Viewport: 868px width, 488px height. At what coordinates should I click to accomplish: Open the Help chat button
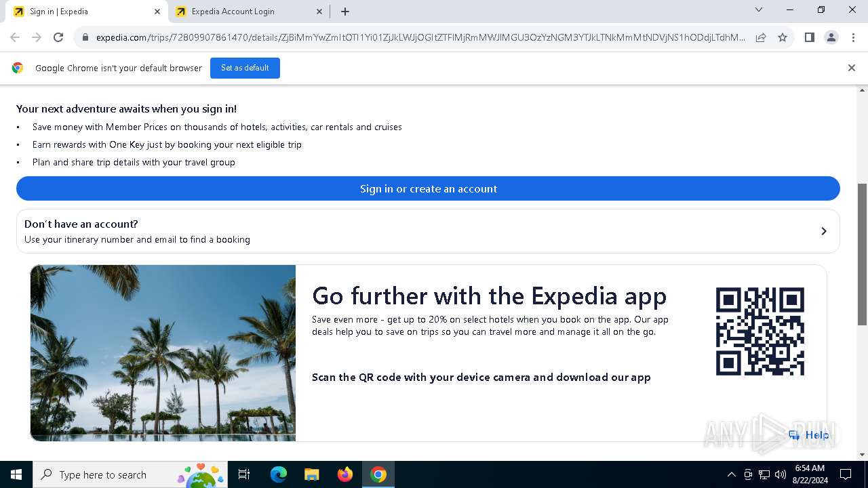pos(809,435)
